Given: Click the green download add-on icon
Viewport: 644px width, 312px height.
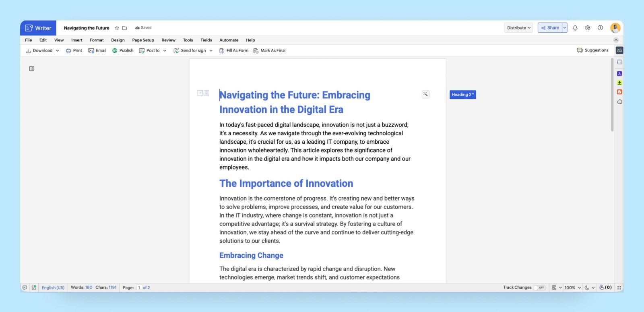Looking at the screenshot, I should [x=619, y=83].
